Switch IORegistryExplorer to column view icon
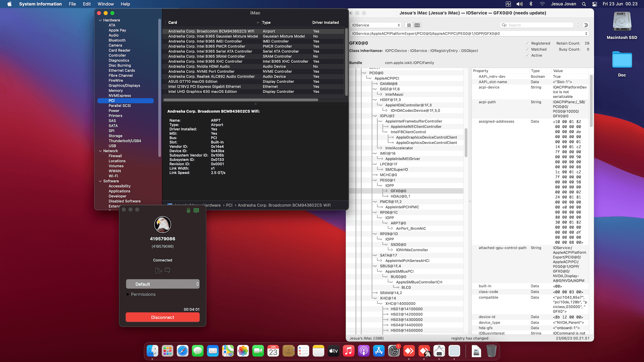Image resolution: width=644 pixels, height=362 pixels. coord(417,25)
